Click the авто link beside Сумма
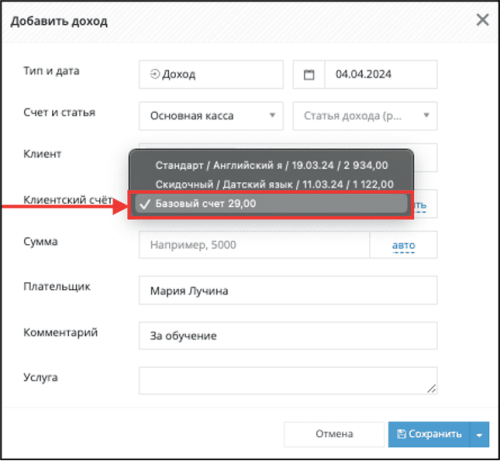The image size is (500, 461). [x=404, y=245]
